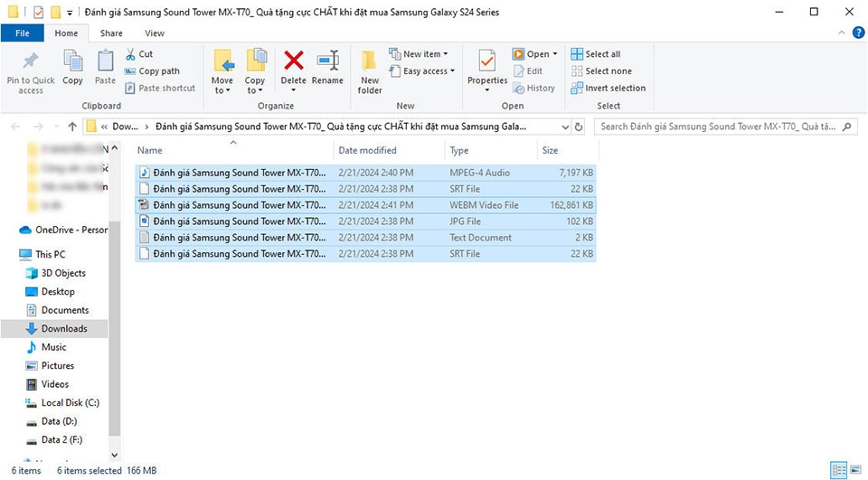Select the Text Document file row

click(365, 238)
